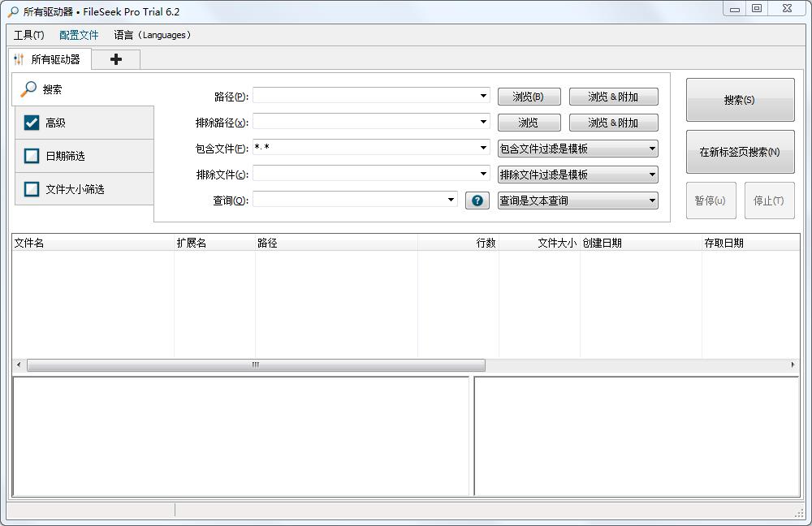Enable the 日期筛选 filter

pos(31,156)
